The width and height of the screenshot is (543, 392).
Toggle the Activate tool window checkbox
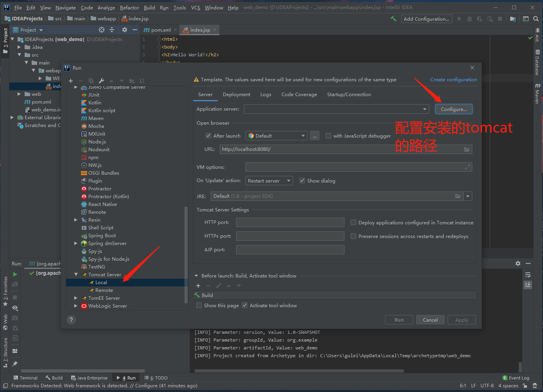pos(245,305)
